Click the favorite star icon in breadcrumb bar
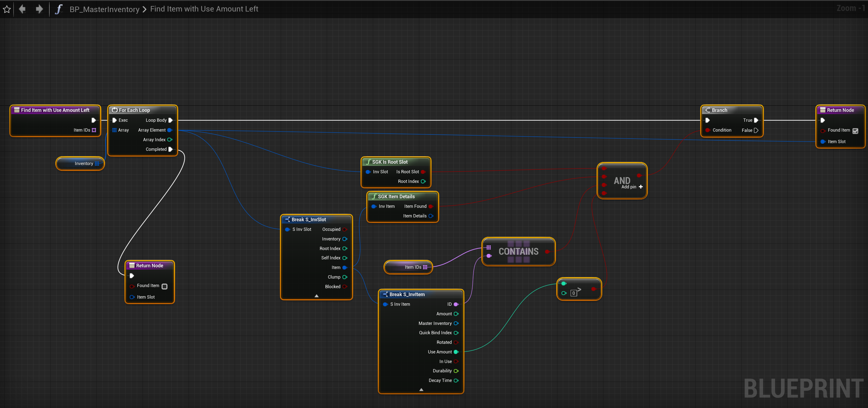Screen dimensions: 868x408 7,9
